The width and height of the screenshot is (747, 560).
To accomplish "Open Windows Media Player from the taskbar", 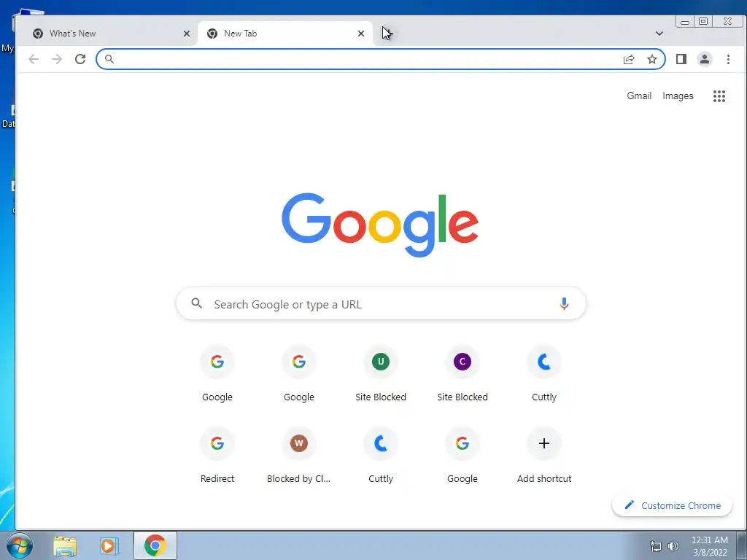I will click(x=109, y=545).
